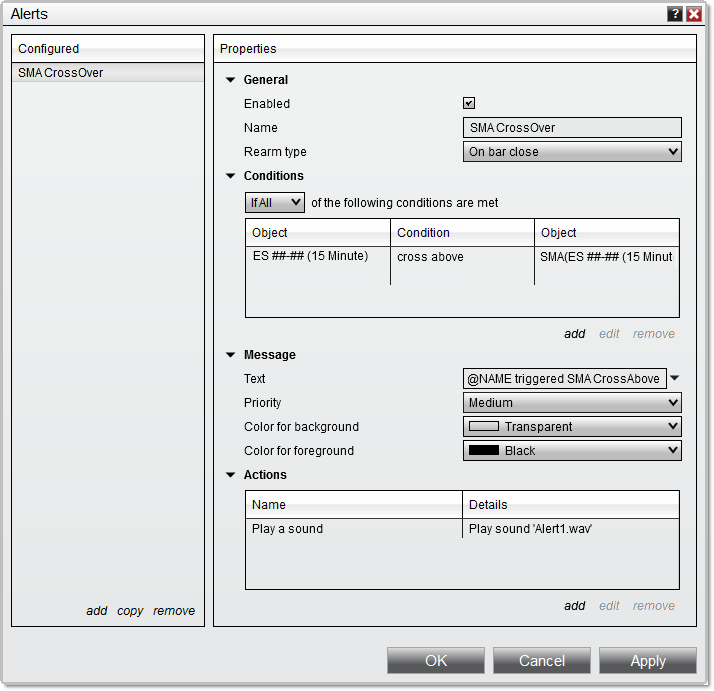Click the arrow beside the message Text field
Viewport: 714px width, 691px height.
coord(674,378)
